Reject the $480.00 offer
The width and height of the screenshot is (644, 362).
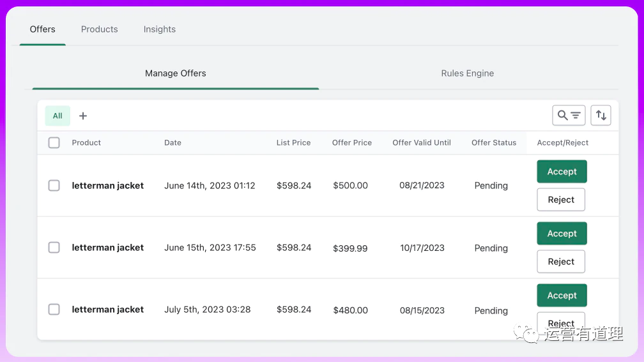coord(561,323)
